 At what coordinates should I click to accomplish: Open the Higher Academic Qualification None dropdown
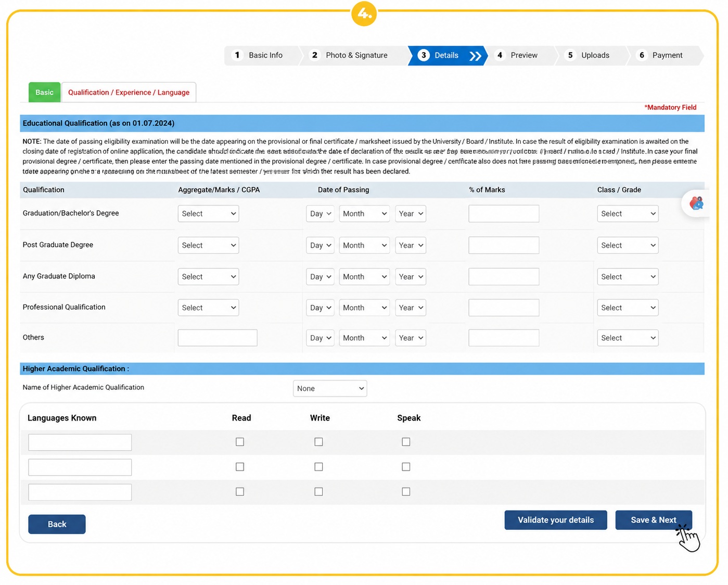(330, 388)
